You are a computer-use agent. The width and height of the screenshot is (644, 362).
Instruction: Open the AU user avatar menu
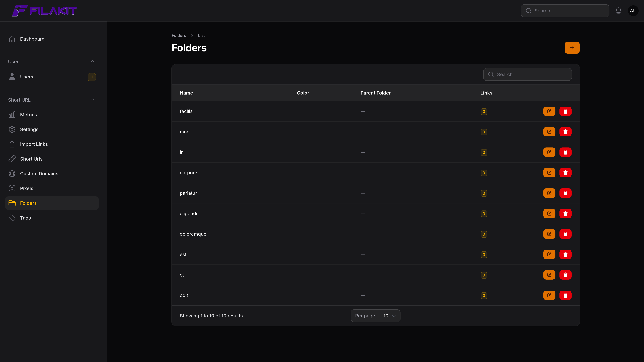coord(633,11)
